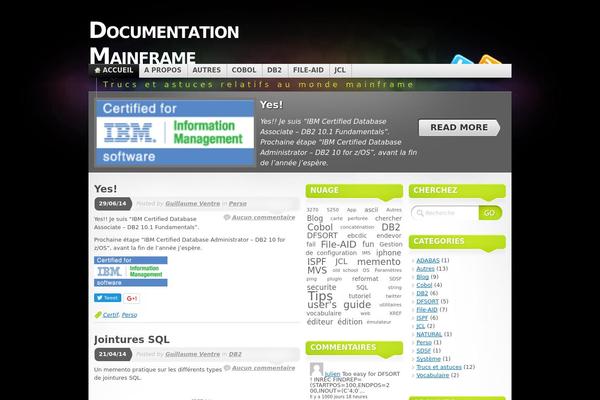
Task: Click the fun tag in the cloud
Action: 368,244
